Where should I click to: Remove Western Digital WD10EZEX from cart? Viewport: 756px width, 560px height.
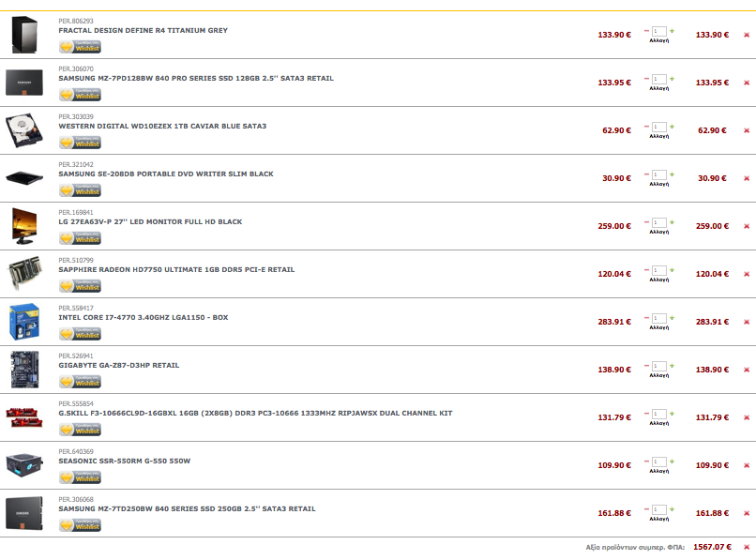point(747,130)
